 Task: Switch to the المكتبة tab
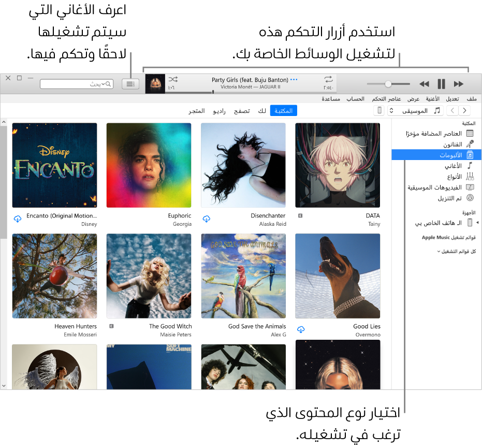tap(283, 111)
